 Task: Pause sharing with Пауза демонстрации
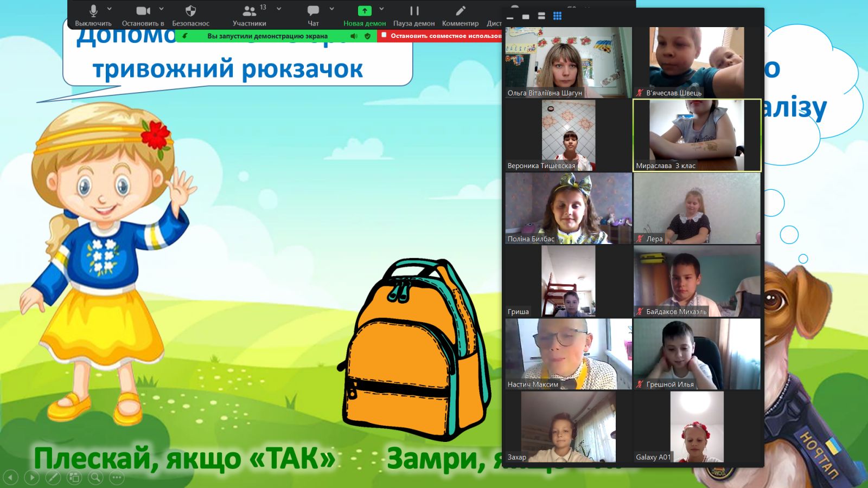pyautogui.click(x=414, y=15)
